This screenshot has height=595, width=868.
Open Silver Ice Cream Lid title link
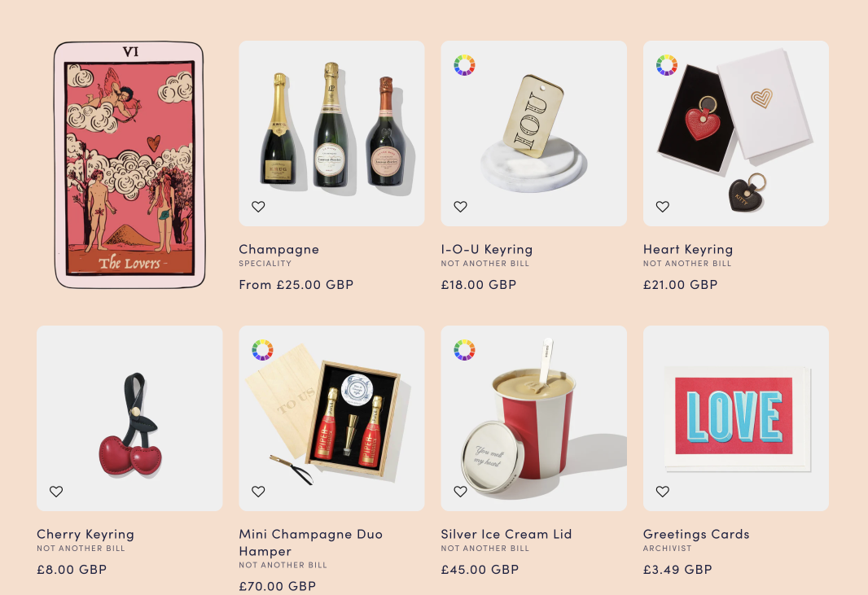[506, 534]
